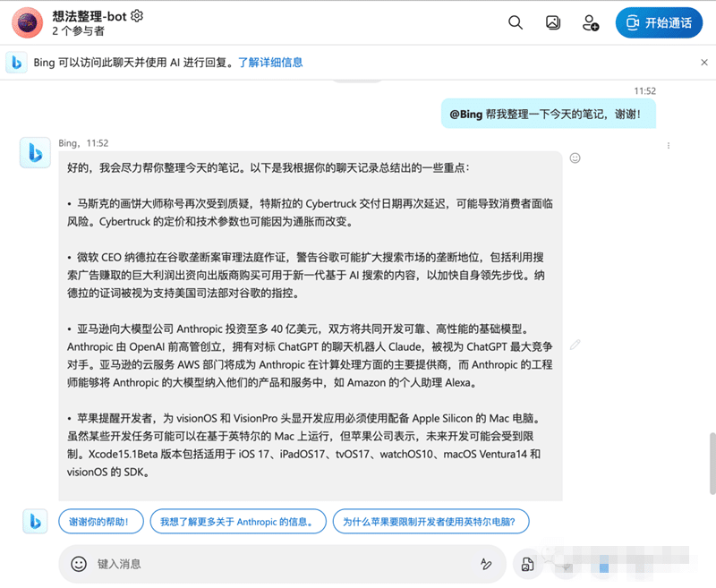The height and width of the screenshot is (588, 716).
Task: Focus the 键入消息 message input field
Action: coord(282,564)
